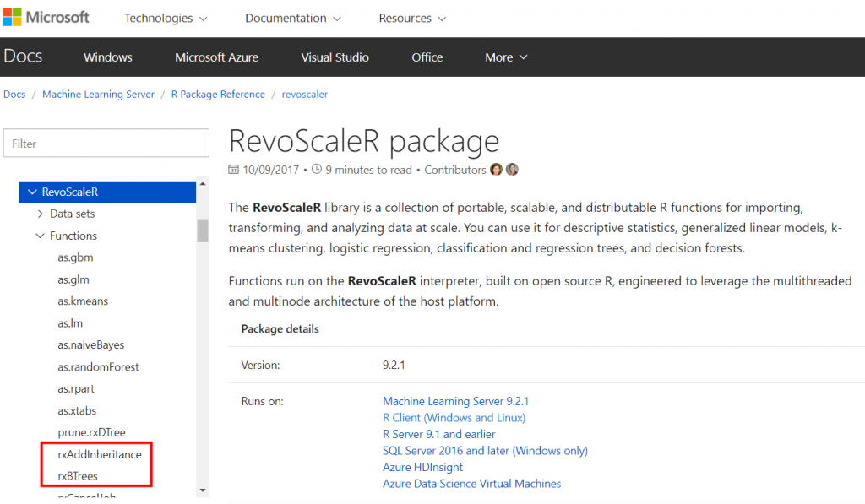Go to Windows docs section
865x504 pixels.
pyautogui.click(x=108, y=57)
